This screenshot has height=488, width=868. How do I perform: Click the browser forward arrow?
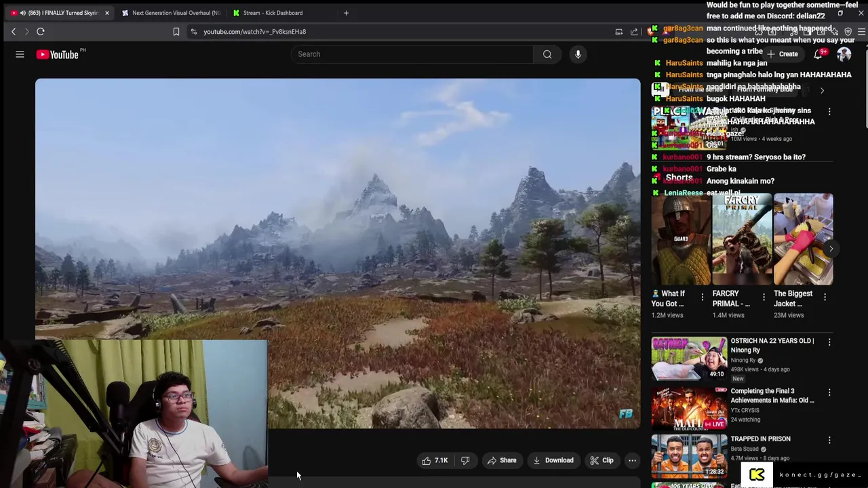[x=26, y=31]
